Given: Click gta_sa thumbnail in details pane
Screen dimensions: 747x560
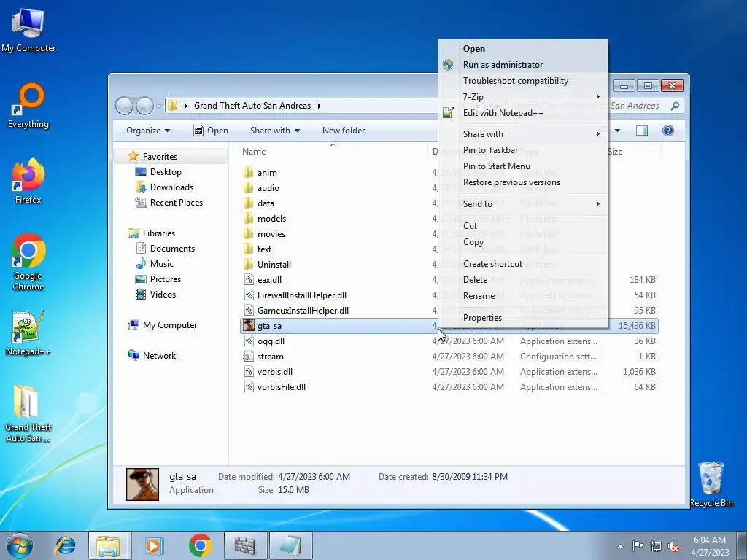Looking at the screenshot, I should click(x=142, y=484).
